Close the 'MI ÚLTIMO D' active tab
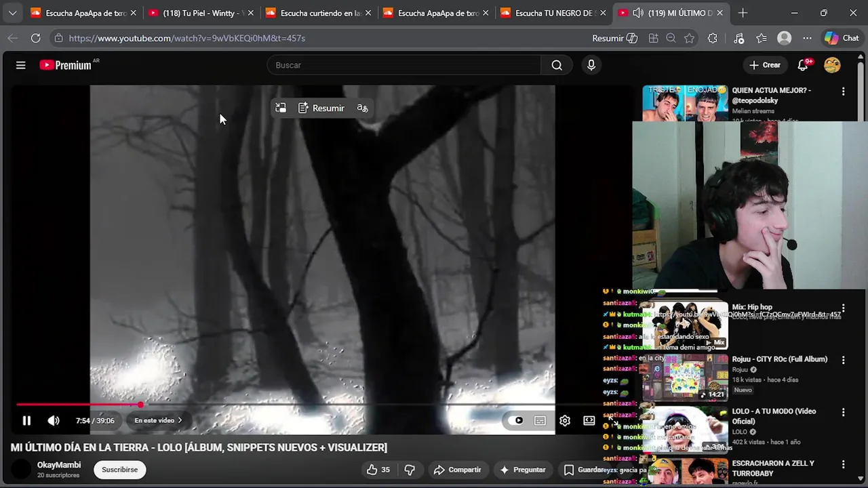 click(x=719, y=13)
